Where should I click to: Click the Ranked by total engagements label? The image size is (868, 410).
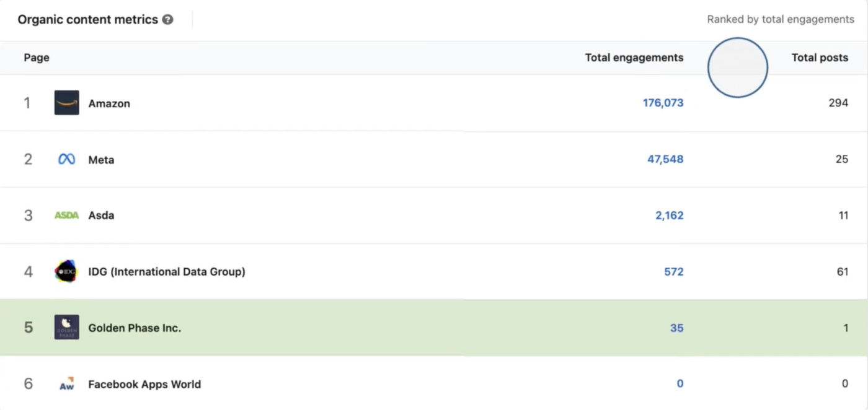click(x=781, y=19)
